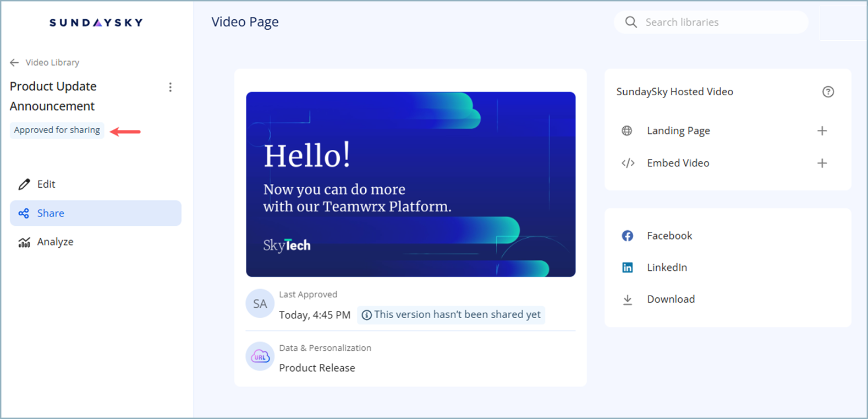Click the SA user avatar

(260, 303)
